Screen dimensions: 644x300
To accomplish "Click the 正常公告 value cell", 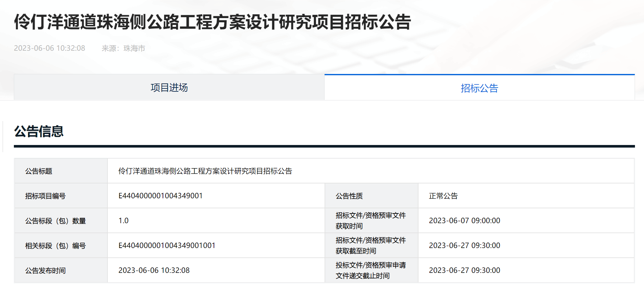I will coord(443,196).
